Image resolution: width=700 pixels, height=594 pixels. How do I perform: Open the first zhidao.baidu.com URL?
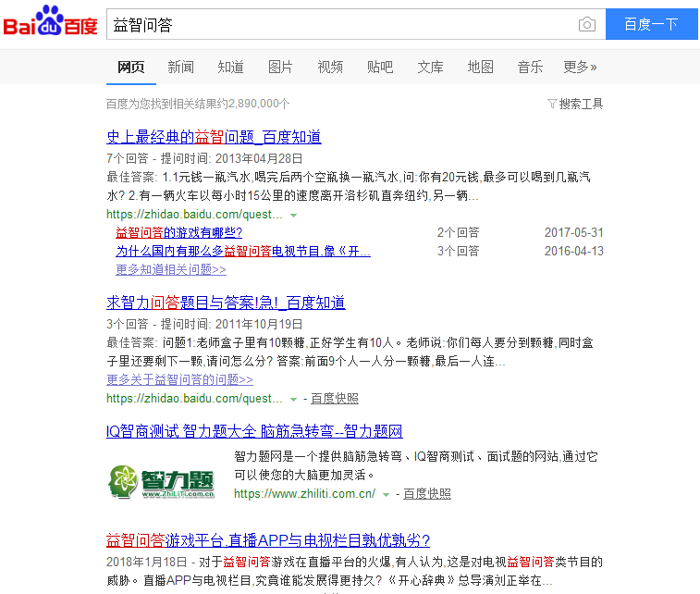tap(194, 215)
